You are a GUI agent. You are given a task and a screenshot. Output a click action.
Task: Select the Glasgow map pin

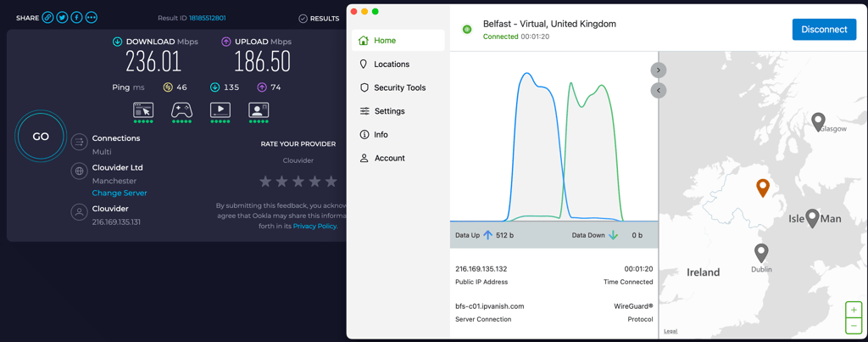818,122
